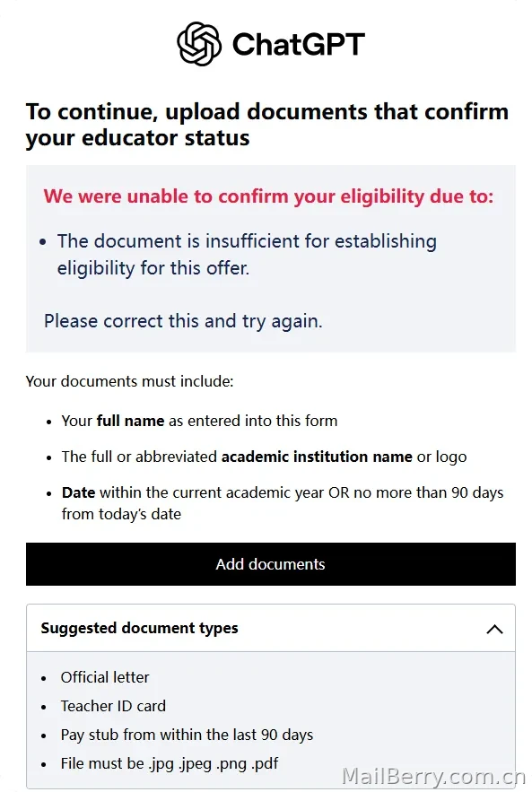Click the academic institution name requirement
Viewport: 532px width, 792px height.
[x=265, y=457]
